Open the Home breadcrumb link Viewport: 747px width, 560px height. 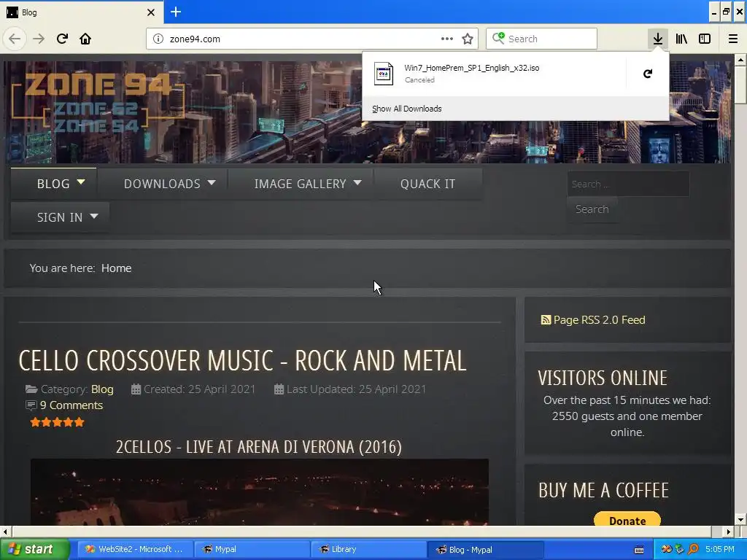116,268
